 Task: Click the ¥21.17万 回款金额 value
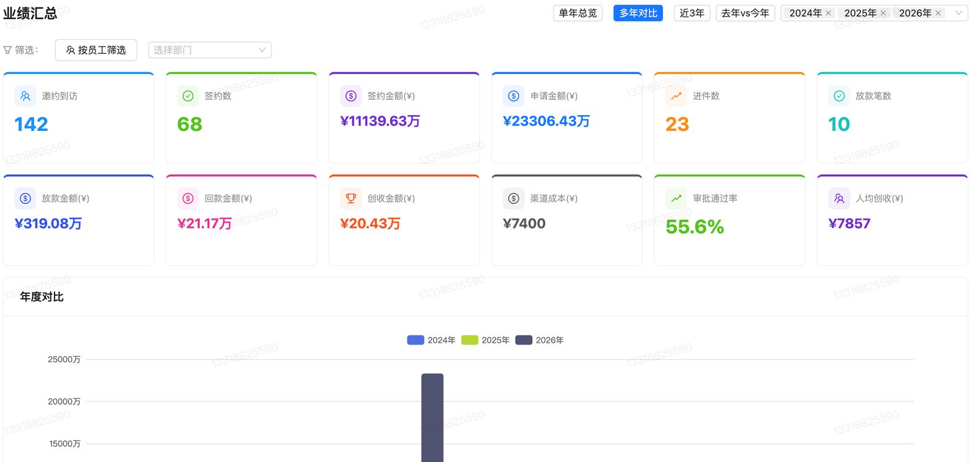[205, 223]
